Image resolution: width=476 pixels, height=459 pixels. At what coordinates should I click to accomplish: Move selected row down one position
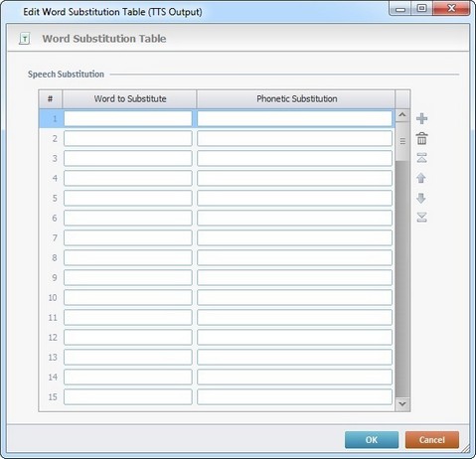pos(421,198)
